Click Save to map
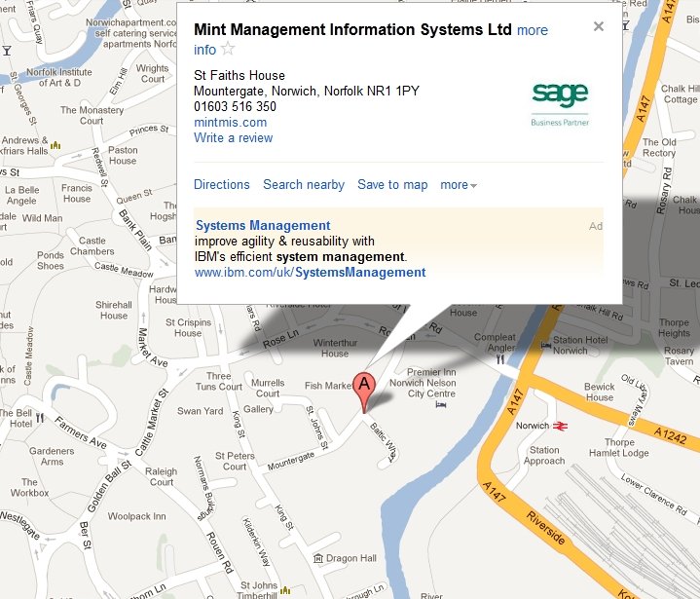The height and width of the screenshot is (599, 700). coord(392,184)
